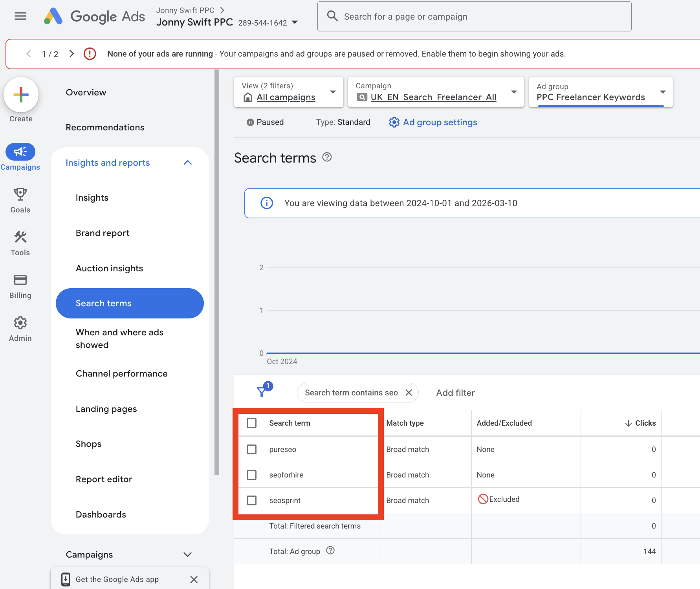This screenshot has height=589, width=700.
Task: Open Recommendations in the sidebar
Action: pyautogui.click(x=105, y=127)
